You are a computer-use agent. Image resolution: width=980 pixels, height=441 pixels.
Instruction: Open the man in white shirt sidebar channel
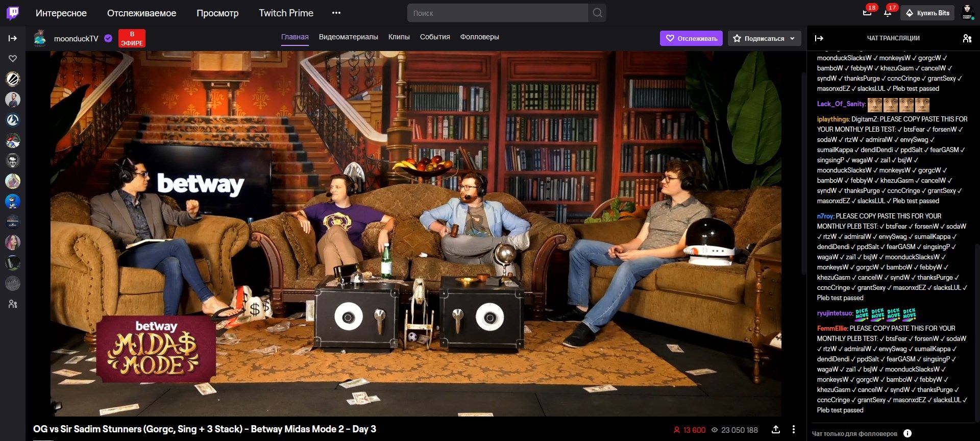(13, 100)
